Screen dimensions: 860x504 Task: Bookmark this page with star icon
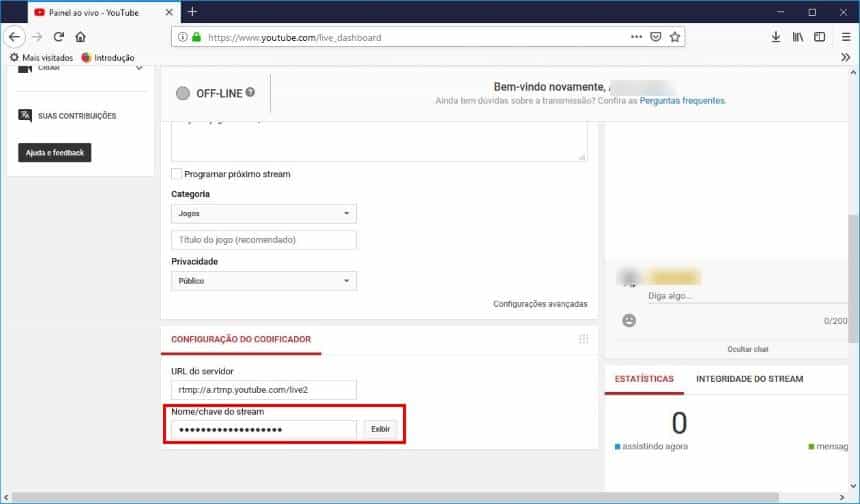(675, 37)
